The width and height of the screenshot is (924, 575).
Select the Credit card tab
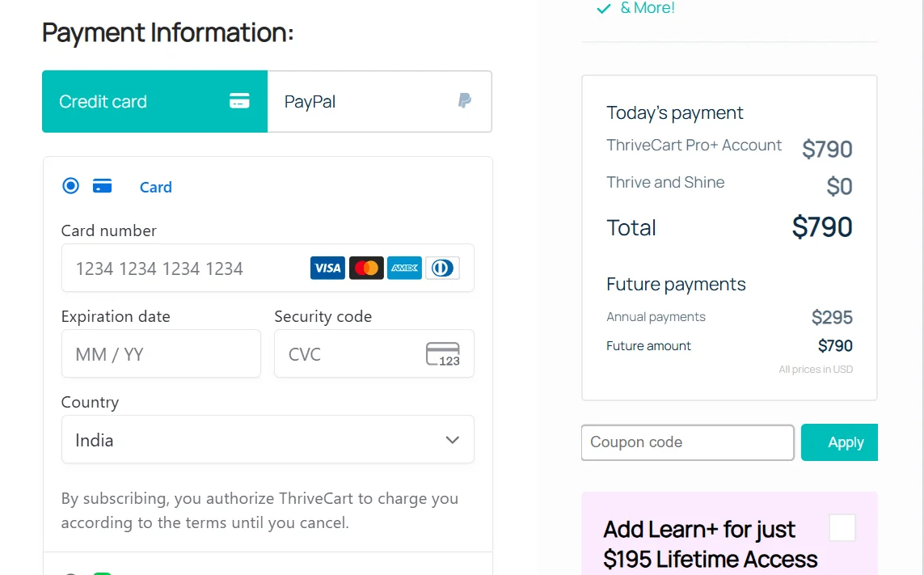click(154, 101)
